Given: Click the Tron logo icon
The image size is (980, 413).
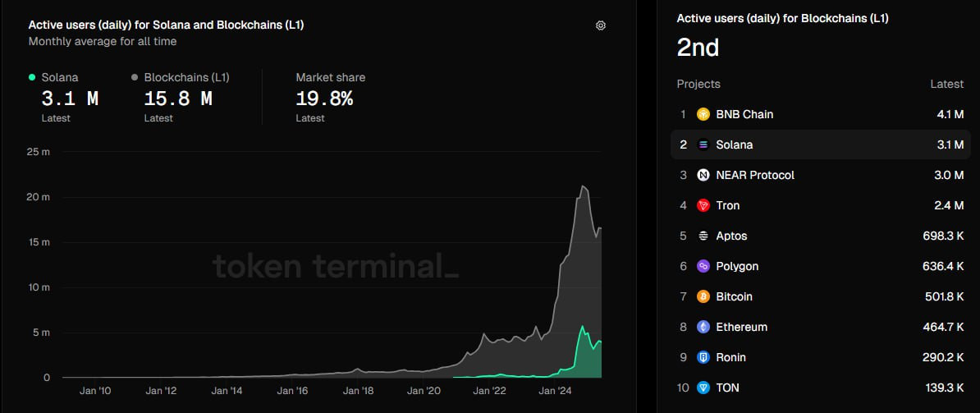Looking at the screenshot, I should tap(703, 205).
